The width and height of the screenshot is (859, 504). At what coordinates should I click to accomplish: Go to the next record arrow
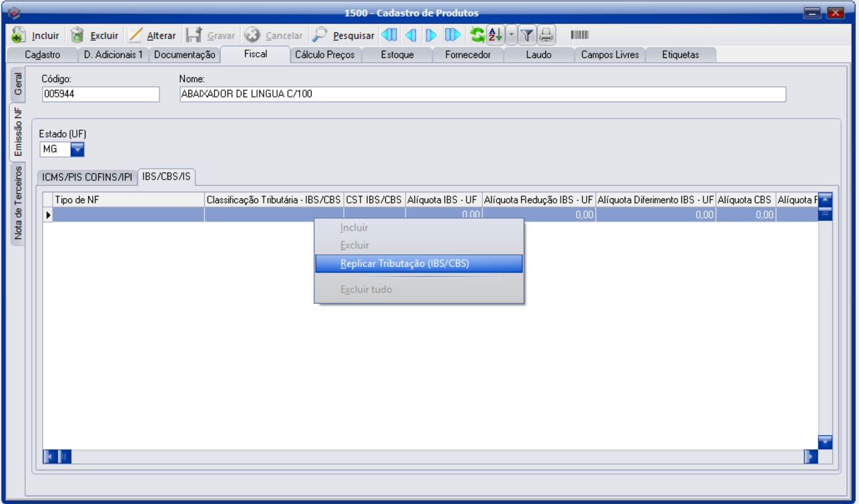pyautogui.click(x=431, y=35)
